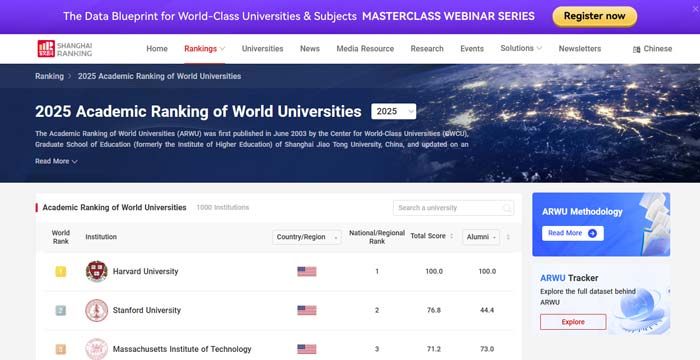This screenshot has width=700, height=360.
Task: Open the MIT seal logo
Action: [x=96, y=349]
